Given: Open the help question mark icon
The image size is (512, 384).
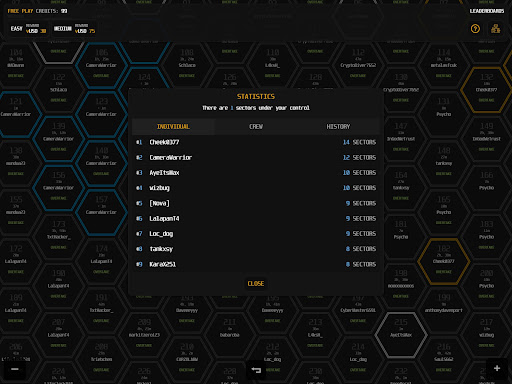Looking at the screenshot, I should point(475,29).
